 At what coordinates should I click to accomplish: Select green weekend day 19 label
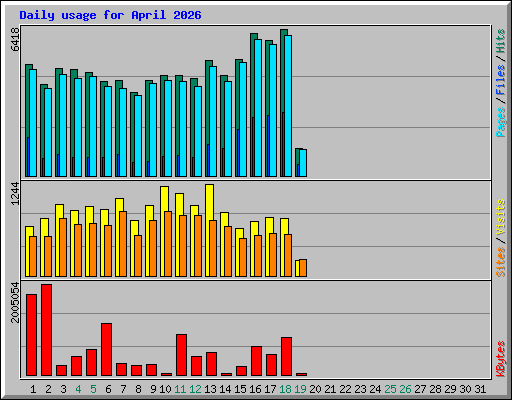coord(300,389)
